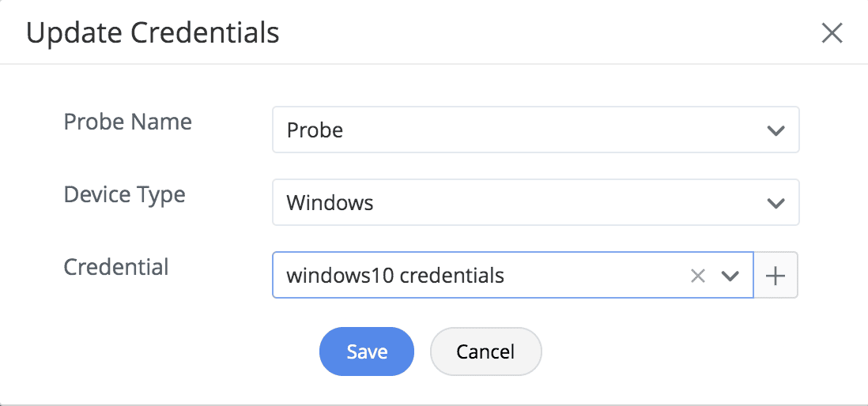Close the Update Credentials dialog
Viewport: 868px width, 406px height.
(832, 33)
